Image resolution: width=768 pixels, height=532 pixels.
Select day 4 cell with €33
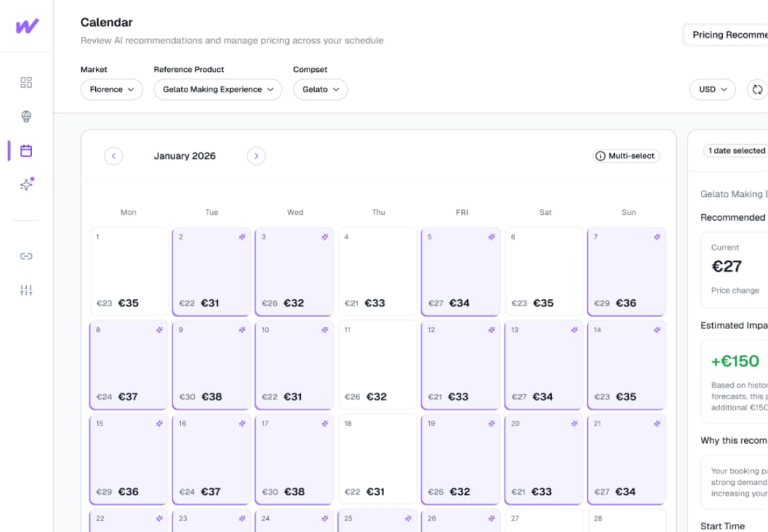point(377,271)
